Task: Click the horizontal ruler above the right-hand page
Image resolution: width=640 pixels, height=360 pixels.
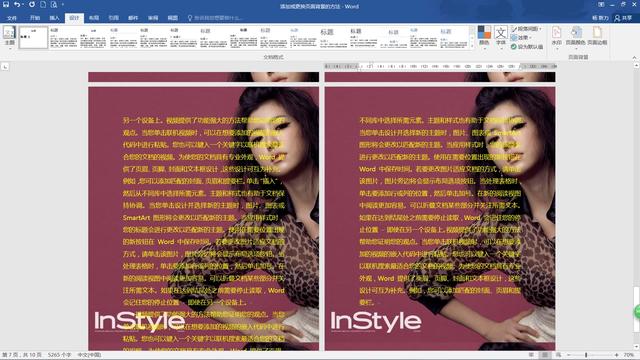Action: [x=440, y=66]
